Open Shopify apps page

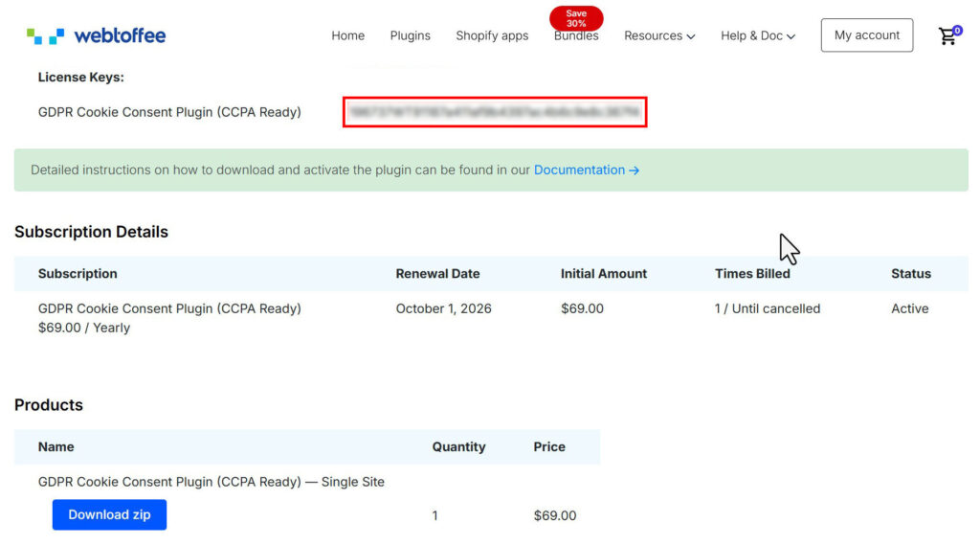pyautogui.click(x=492, y=35)
